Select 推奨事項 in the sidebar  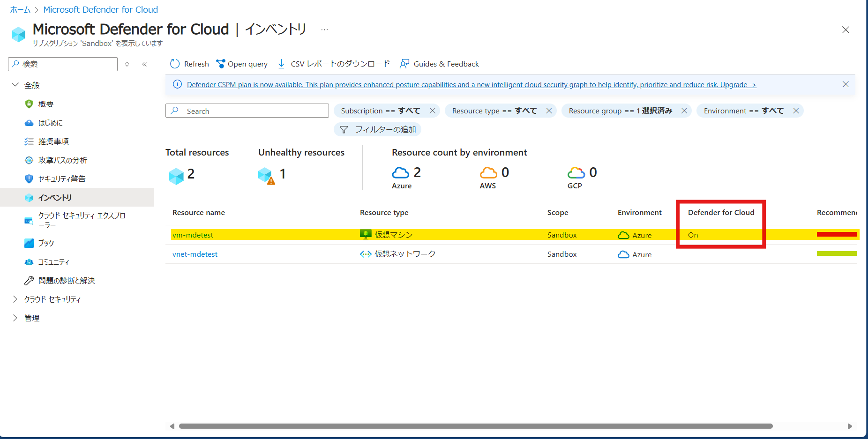click(53, 141)
